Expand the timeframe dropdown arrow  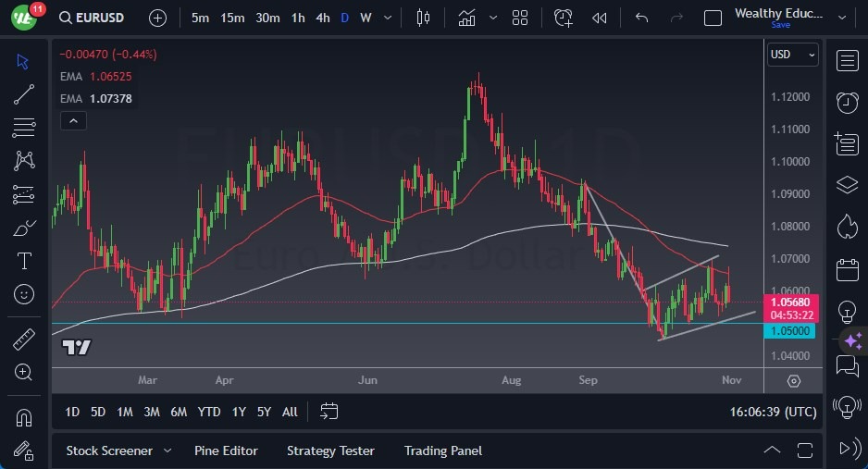coord(388,18)
